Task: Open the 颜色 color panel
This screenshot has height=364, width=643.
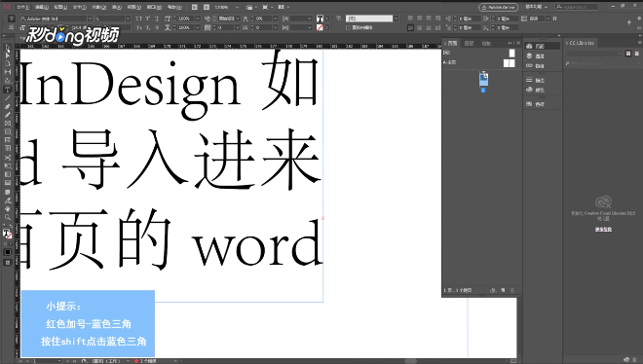Action: pos(536,90)
